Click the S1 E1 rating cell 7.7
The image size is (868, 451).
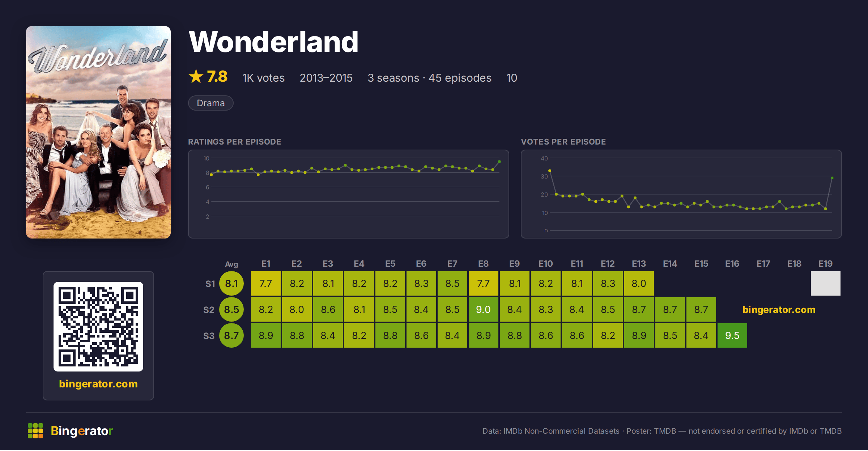(266, 283)
